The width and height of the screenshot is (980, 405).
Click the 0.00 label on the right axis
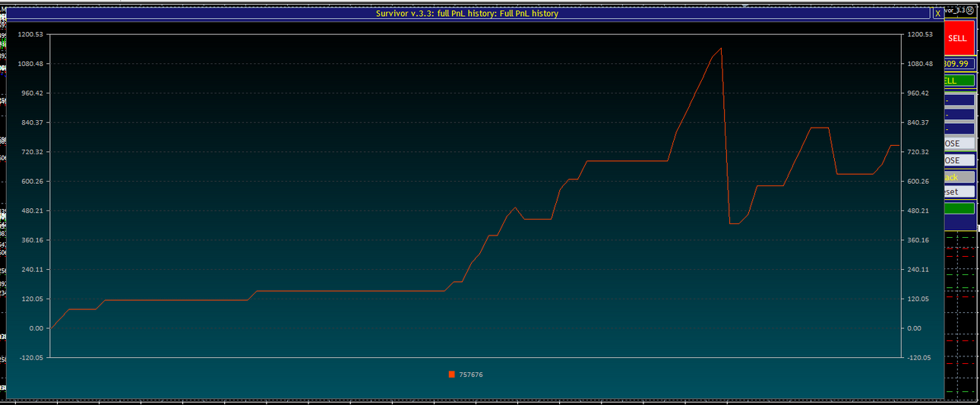pyautogui.click(x=915, y=328)
